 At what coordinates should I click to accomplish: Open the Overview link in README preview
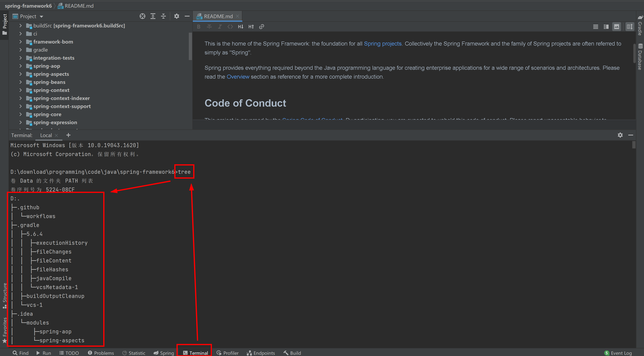[x=238, y=77]
